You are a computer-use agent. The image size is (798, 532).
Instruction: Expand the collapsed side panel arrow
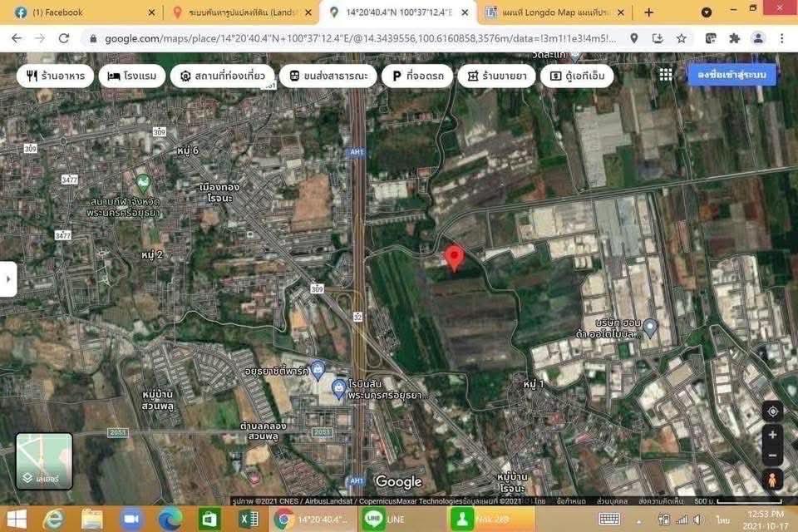[8, 279]
